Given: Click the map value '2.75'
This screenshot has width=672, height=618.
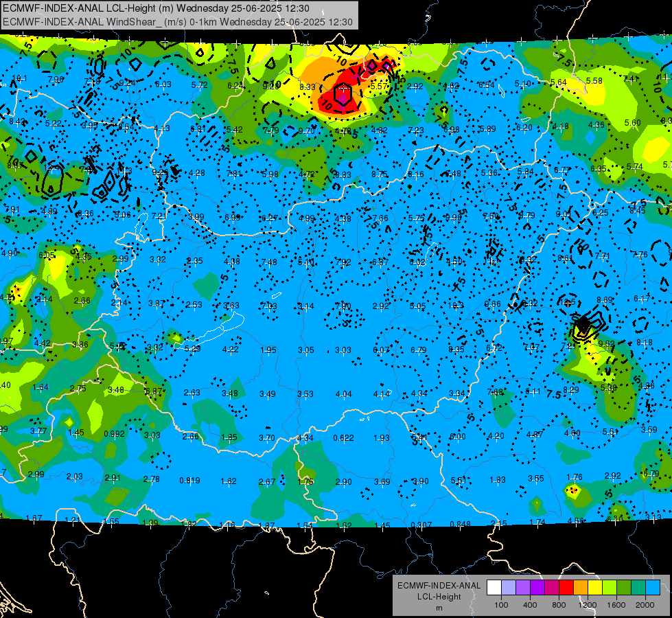Looking at the screenshot, I should tap(78, 388).
